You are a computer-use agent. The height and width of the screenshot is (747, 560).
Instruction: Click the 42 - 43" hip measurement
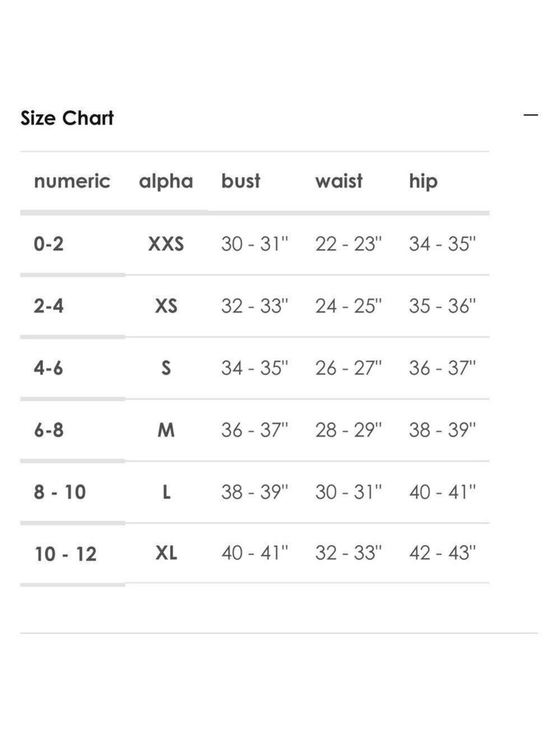pos(442,553)
